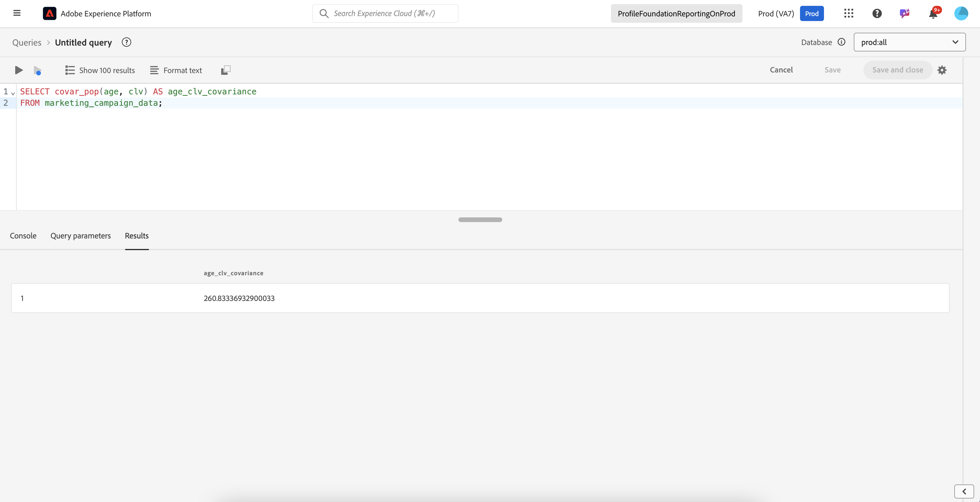Run the query with play button
980x502 pixels.
(x=19, y=70)
